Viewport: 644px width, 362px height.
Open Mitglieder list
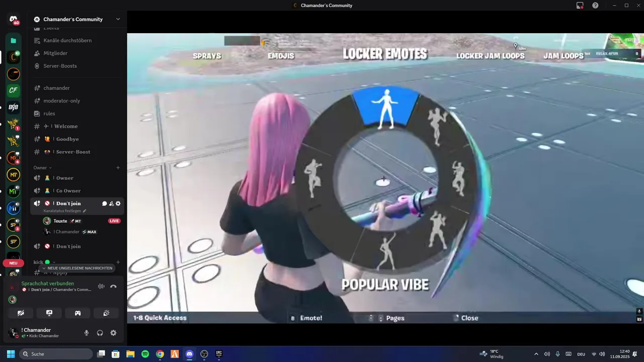(77, 53)
